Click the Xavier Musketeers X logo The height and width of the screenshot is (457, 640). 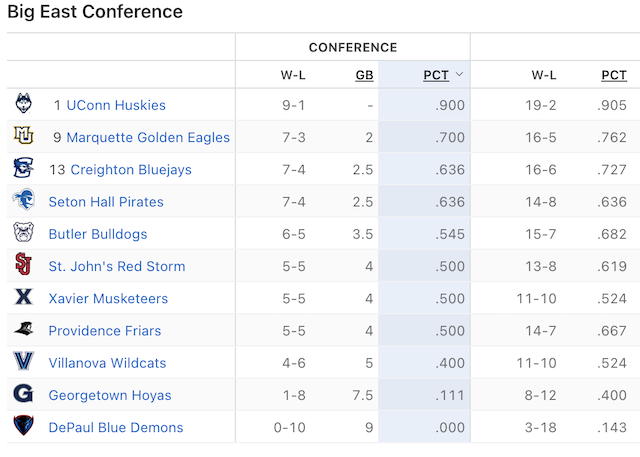pos(23,297)
